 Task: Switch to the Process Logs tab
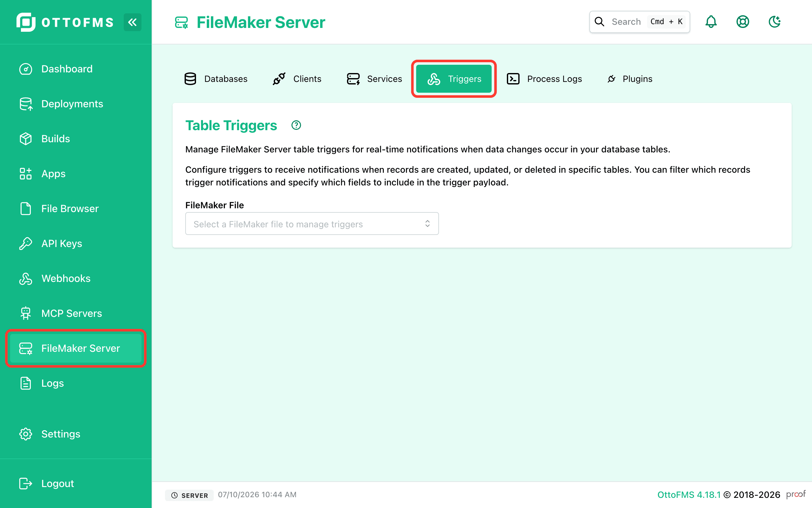pos(544,79)
